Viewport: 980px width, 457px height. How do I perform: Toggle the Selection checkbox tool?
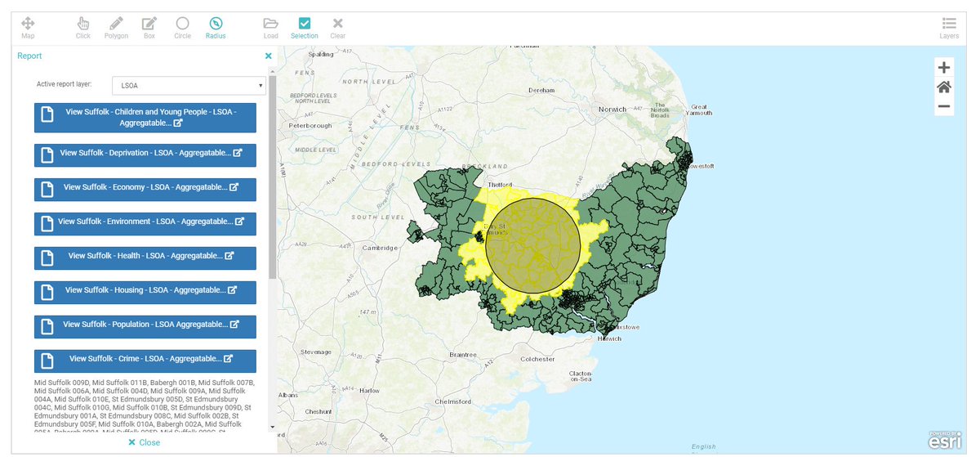[x=305, y=27]
